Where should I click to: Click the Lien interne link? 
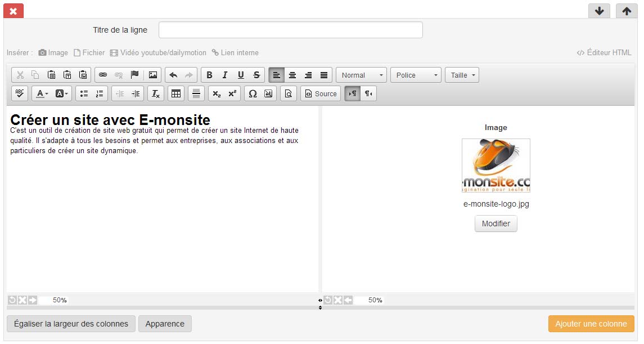coord(235,52)
